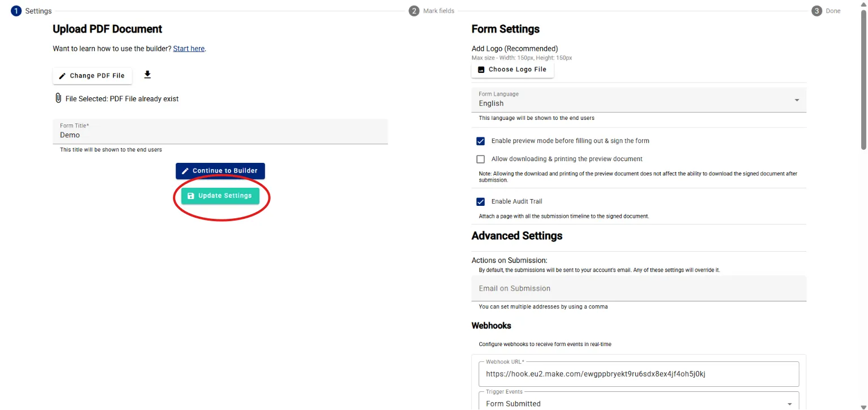868x410 pixels.
Task: Click 'Configure webhooks to receive form events' text
Action: click(x=545, y=344)
